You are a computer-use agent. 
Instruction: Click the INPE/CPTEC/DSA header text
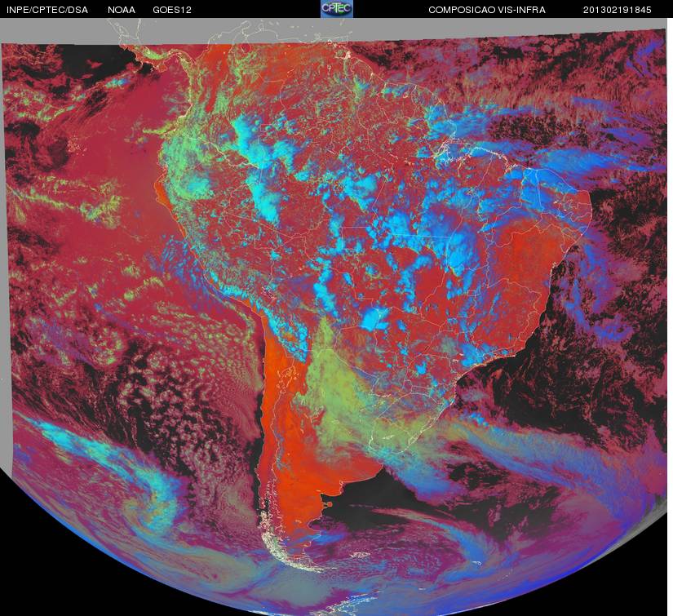47,10
